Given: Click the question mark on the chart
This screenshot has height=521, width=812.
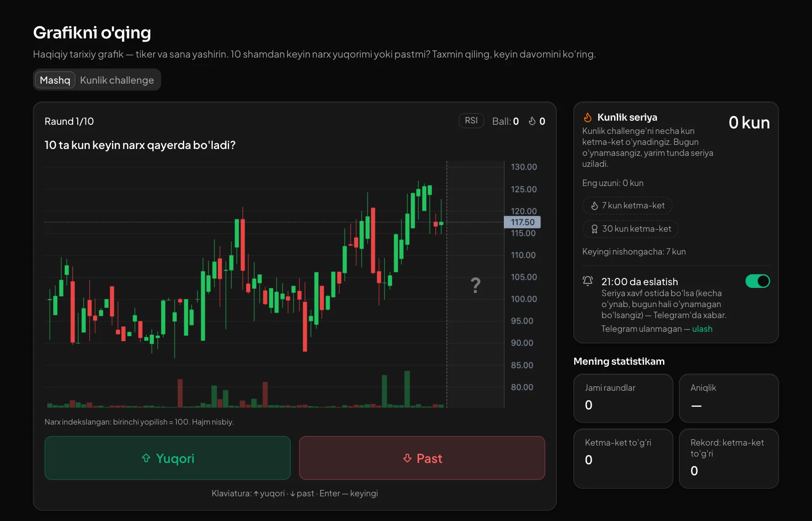Looking at the screenshot, I should click(x=475, y=286).
